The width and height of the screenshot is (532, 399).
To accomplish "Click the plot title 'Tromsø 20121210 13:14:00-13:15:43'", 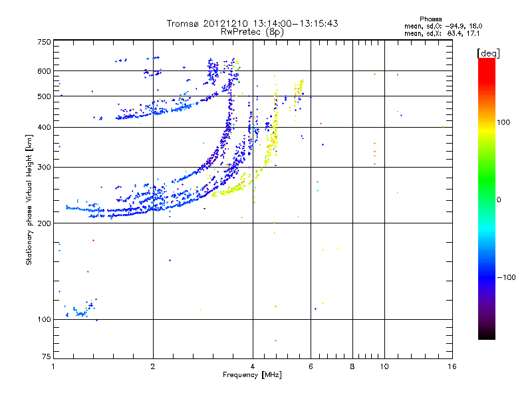I will [x=252, y=23].
